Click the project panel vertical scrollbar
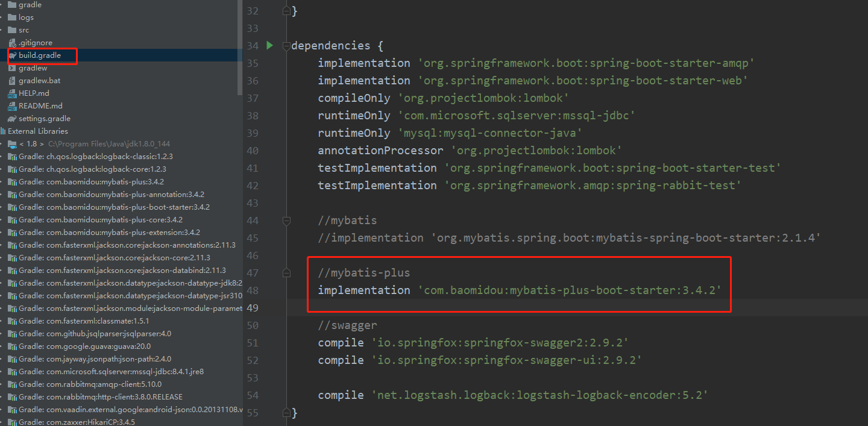The height and width of the screenshot is (426, 868). [240, 48]
